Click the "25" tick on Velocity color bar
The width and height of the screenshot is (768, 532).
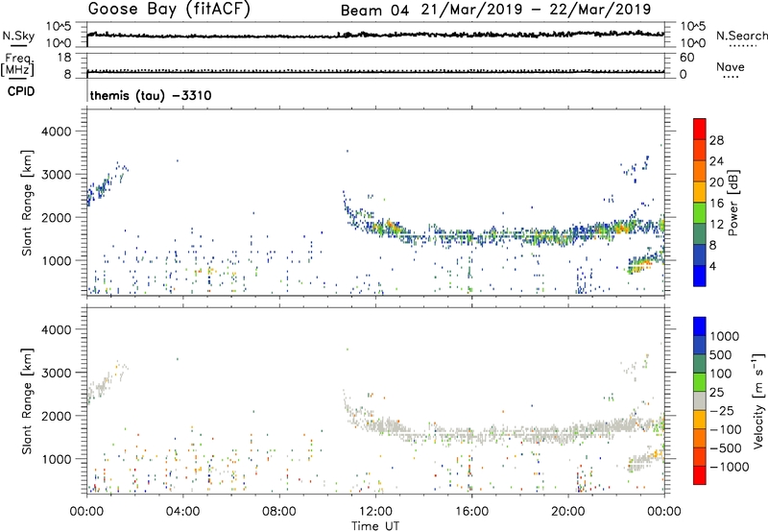[x=716, y=393]
